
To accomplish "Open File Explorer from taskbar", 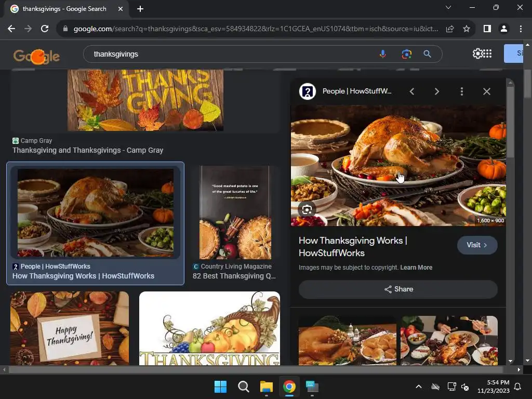I will 267,387.
